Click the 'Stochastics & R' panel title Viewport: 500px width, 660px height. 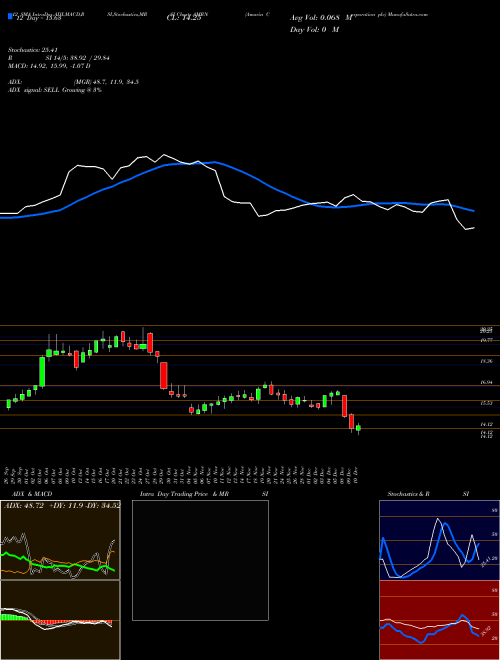[x=408, y=494]
